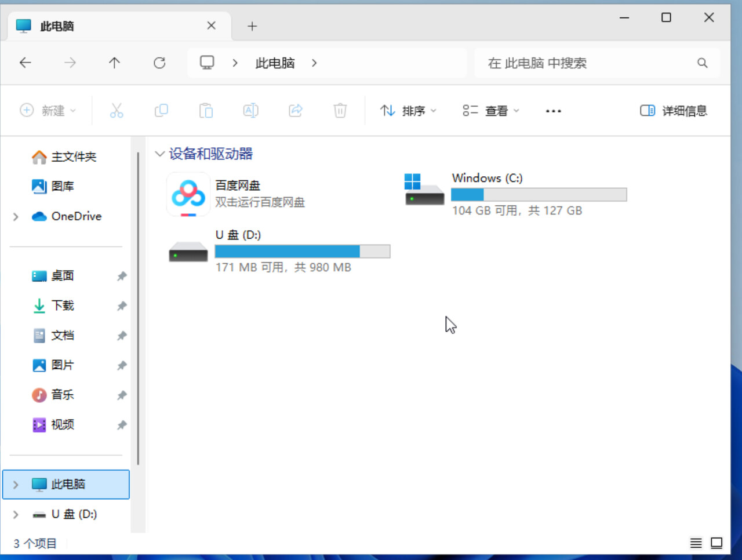Click the Copy toolbar icon
The image size is (742, 560).
161,110
